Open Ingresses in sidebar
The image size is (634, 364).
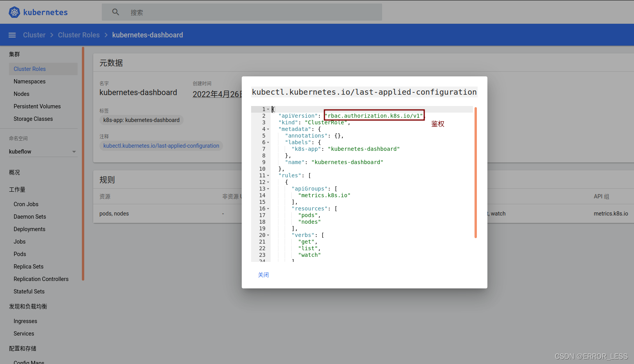point(25,321)
